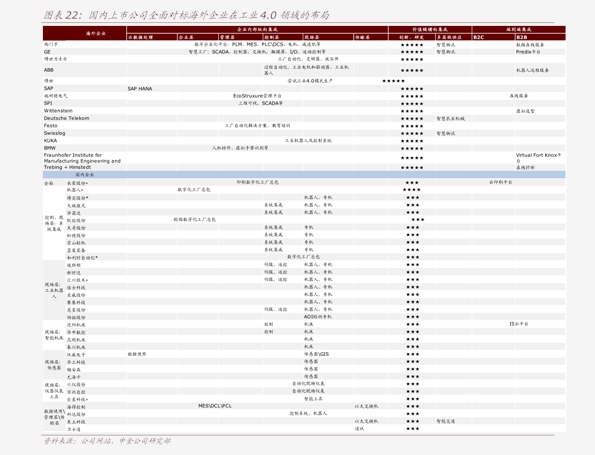Select the MES\DCL\PCL cell
Viewport: 595px width, 455px height.
pyautogui.click(x=215, y=406)
